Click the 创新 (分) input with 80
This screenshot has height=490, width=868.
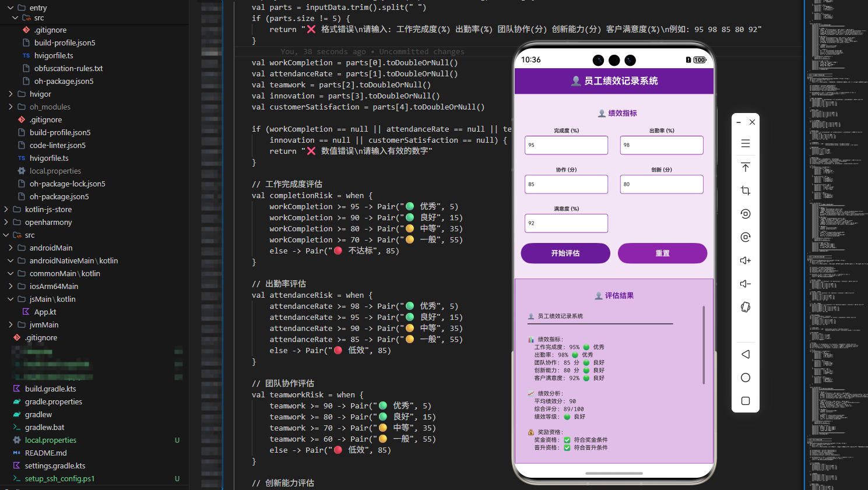coord(662,184)
